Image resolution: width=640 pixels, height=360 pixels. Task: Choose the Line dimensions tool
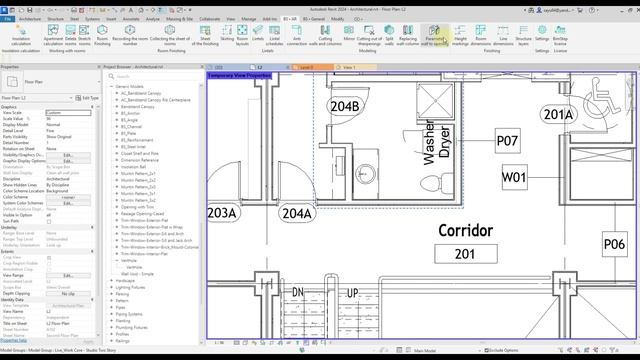click(x=503, y=35)
